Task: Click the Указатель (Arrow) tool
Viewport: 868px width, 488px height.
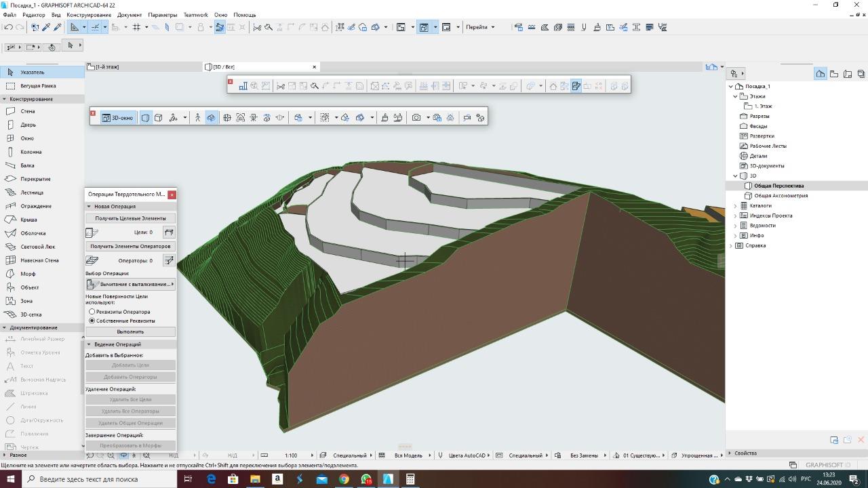Action: coord(32,72)
